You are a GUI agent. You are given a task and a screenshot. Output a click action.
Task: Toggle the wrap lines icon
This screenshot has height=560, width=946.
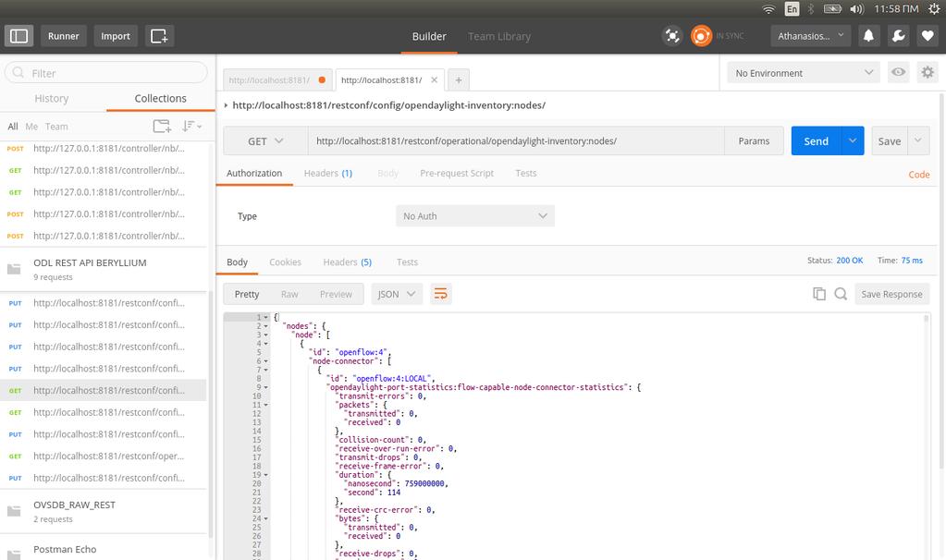441,294
